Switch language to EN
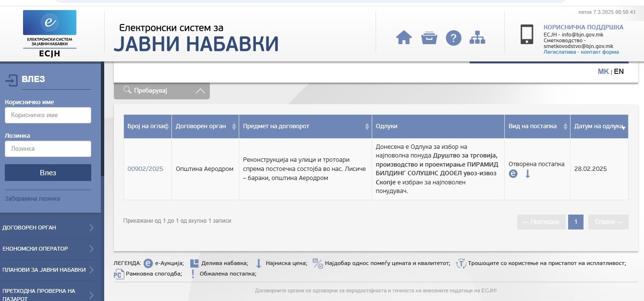This screenshot has width=644, height=301. point(619,72)
